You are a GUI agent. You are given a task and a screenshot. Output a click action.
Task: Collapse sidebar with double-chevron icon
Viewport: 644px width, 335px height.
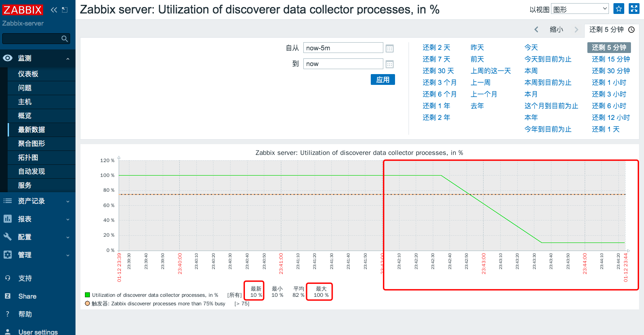click(54, 9)
